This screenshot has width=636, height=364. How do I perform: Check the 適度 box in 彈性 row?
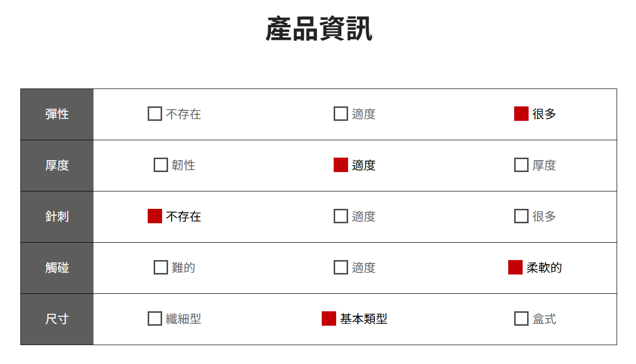[x=341, y=114]
